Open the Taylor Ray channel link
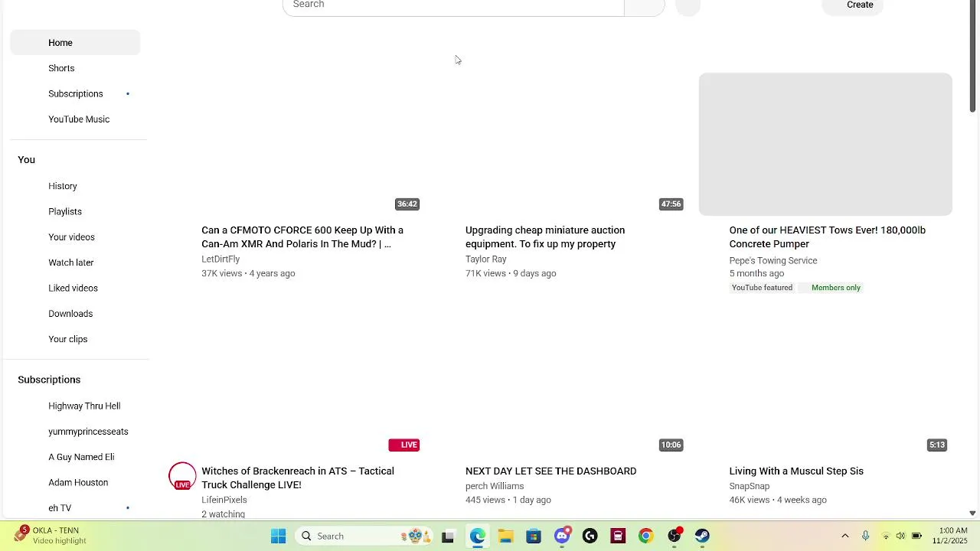 click(x=486, y=259)
